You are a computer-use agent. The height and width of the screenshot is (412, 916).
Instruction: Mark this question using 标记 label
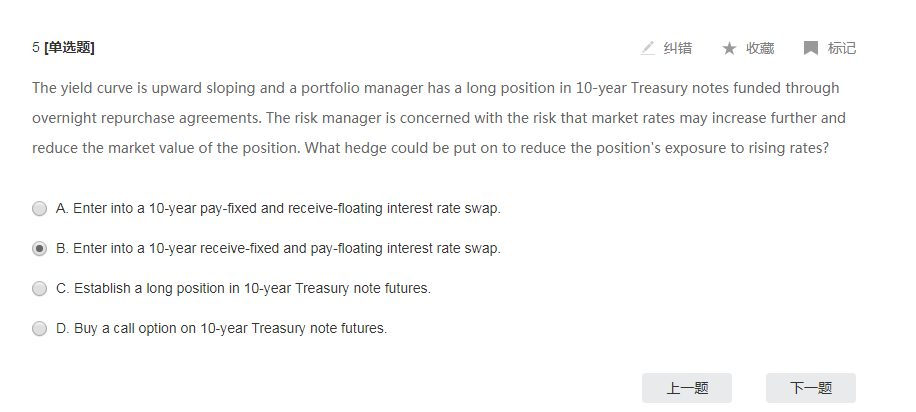842,48
